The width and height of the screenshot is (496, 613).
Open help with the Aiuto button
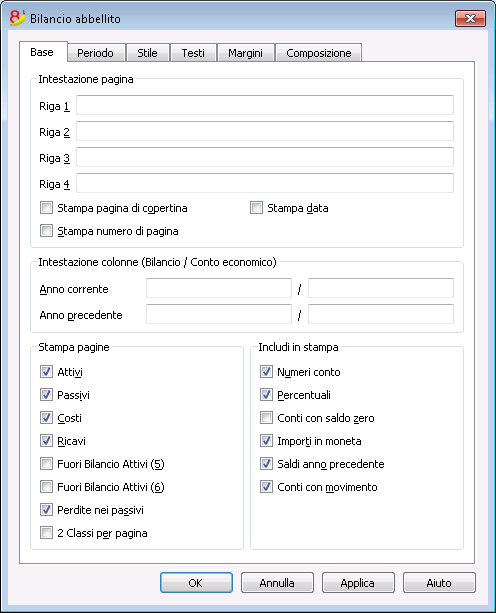pos(439,583)
